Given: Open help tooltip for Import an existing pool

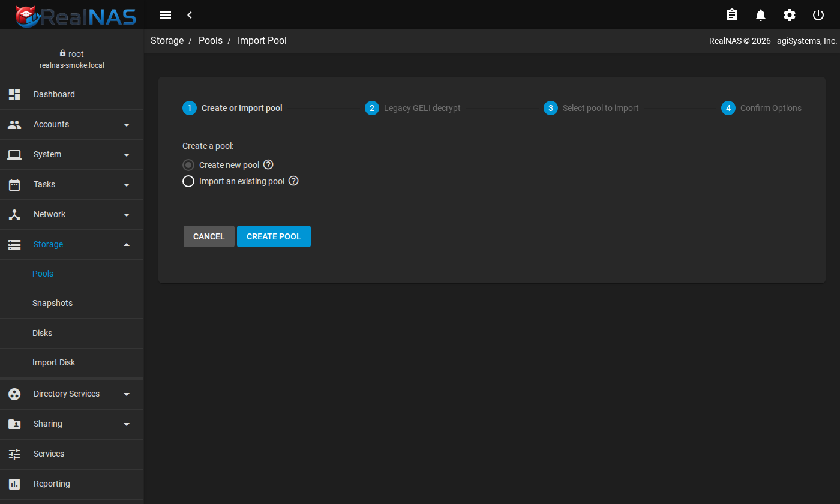Looking at the screenshot, I should pyautogui.click(x=293, y=181).
